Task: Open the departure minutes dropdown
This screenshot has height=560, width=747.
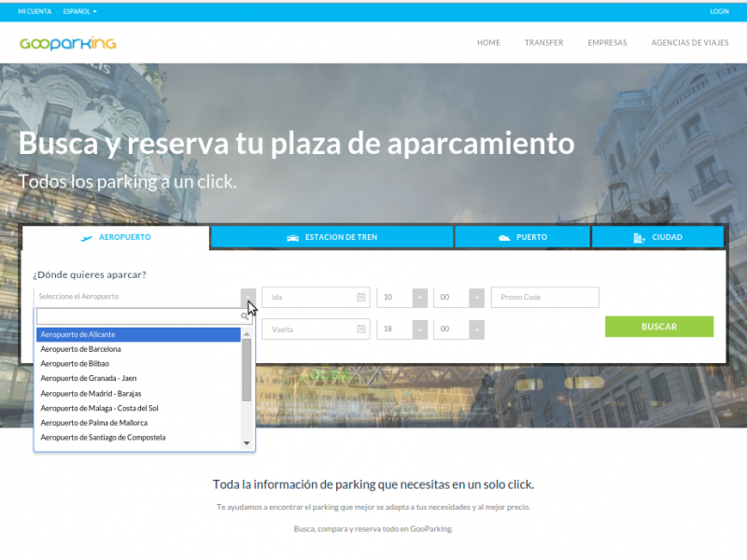Action: 458,298
